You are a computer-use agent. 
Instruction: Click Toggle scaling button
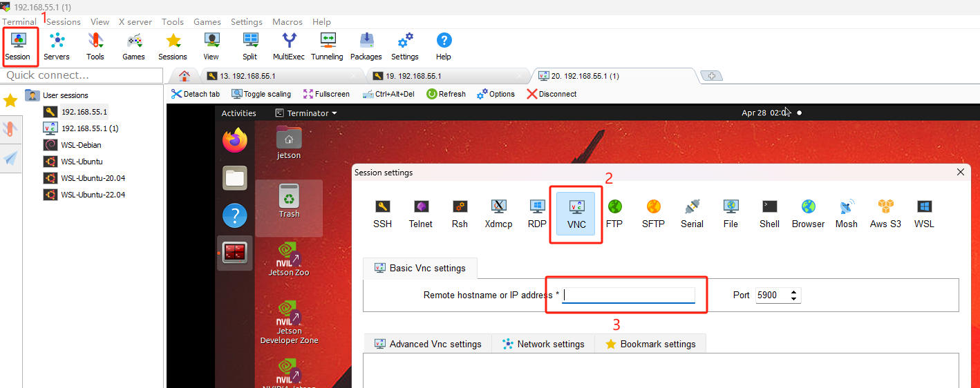click(261, 94)
